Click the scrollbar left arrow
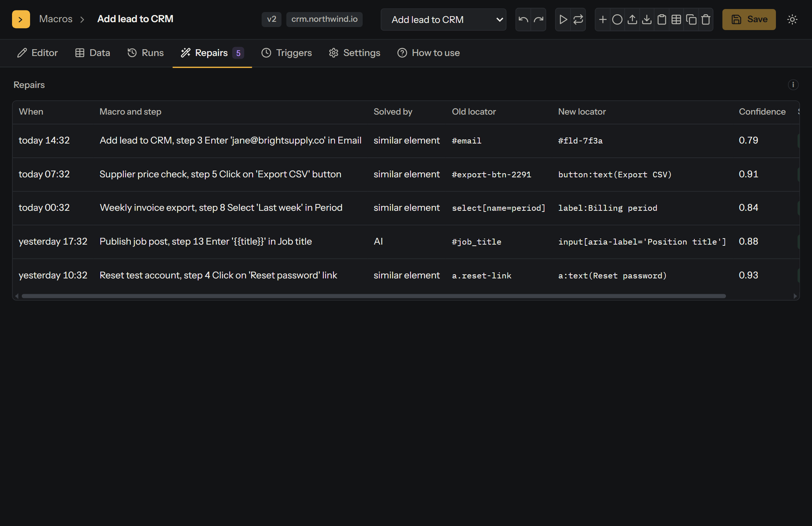The height and width of the screenshot is (526, 812). [x=17, y=296]
